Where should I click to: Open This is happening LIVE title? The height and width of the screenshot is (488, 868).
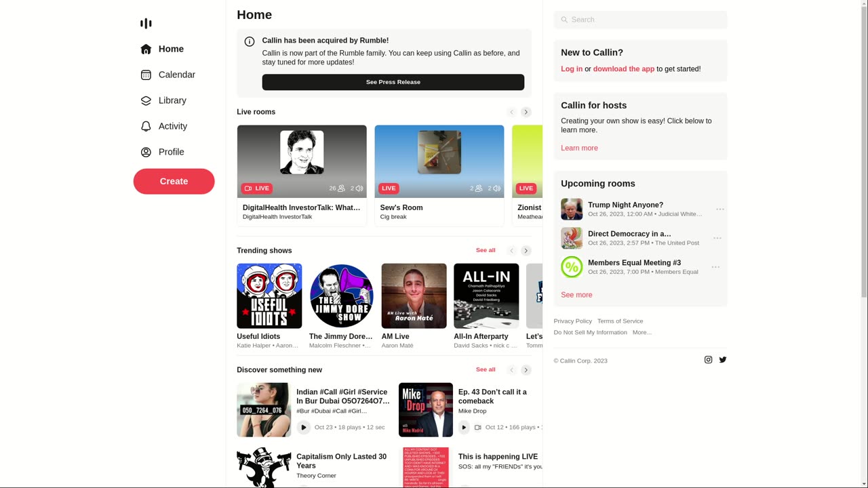[x=498, y=457]
